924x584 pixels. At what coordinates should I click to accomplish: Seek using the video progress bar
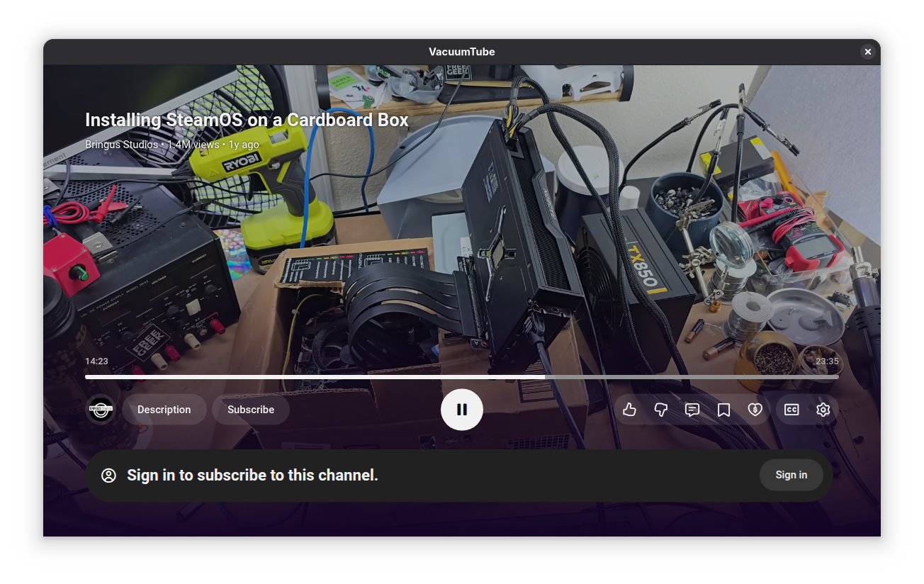click(462, 377)
